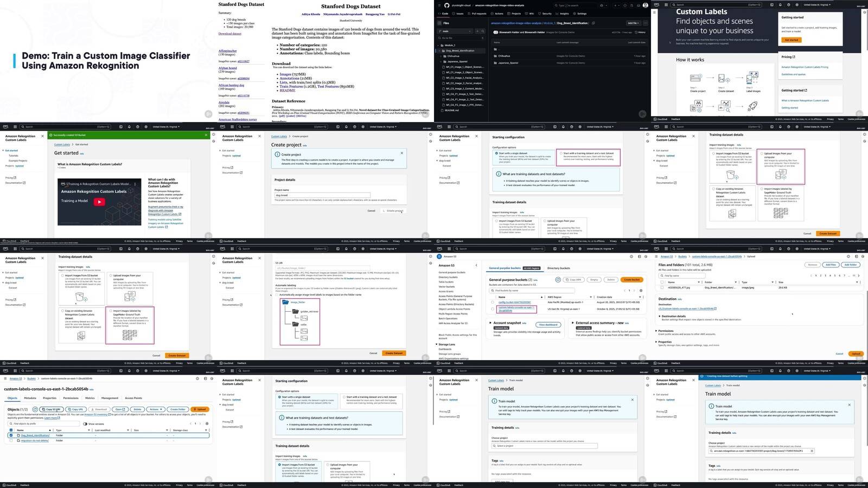Open the 'Add file' dropdown in GitHub
The height and width of the screenshot is (488, 868).
pos(634,23)
